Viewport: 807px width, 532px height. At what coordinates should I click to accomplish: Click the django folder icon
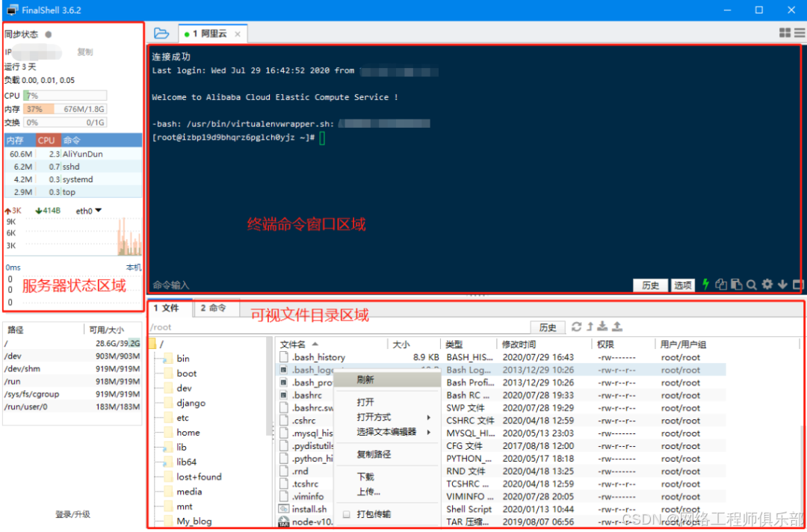[x=168, y=403]
